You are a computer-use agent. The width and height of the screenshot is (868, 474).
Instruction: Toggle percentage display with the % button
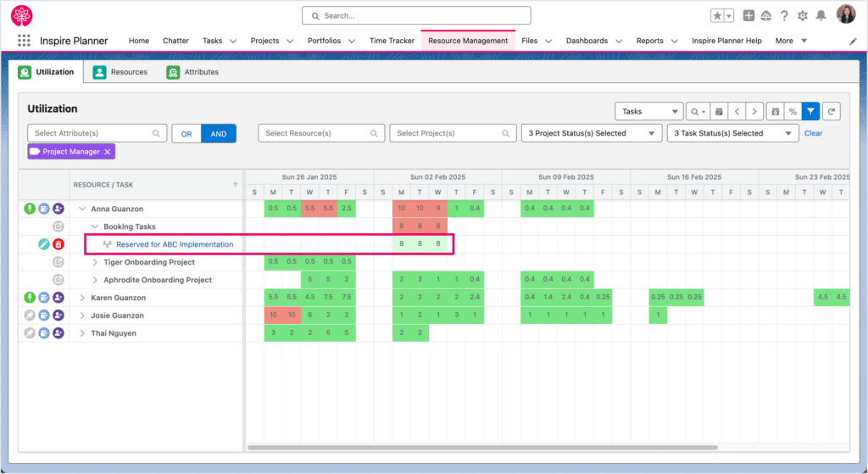793,111
